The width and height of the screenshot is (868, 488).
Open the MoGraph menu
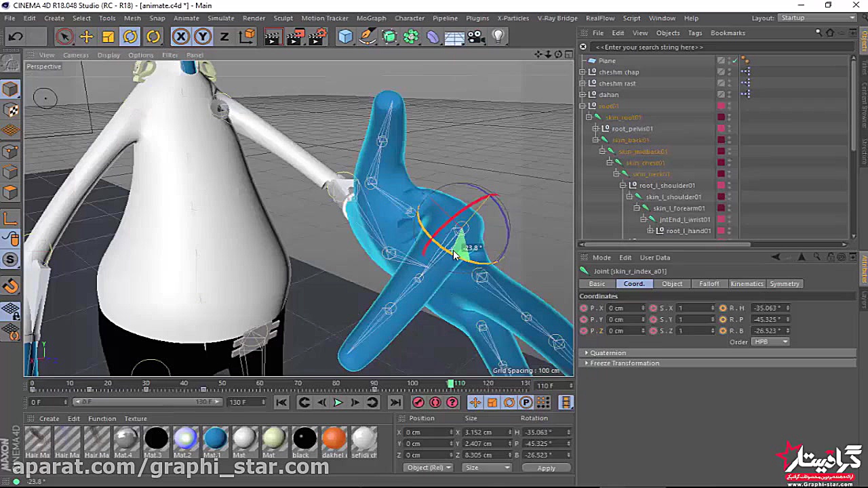point(370,18)
